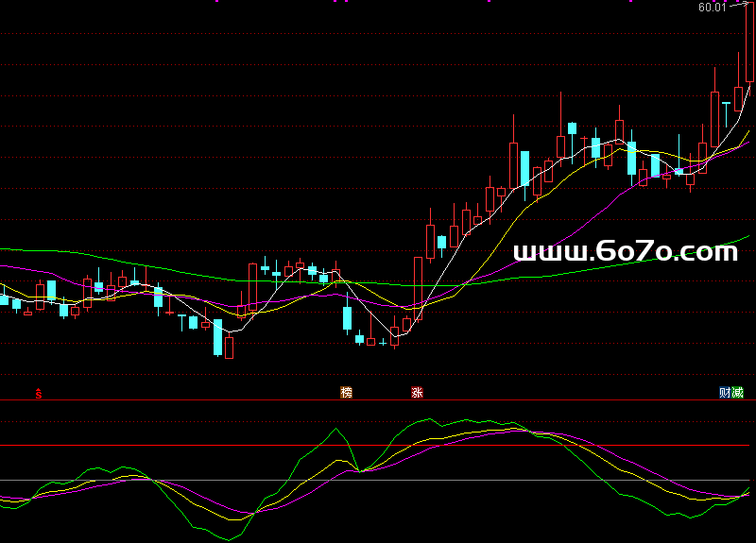Click the 60.01 high price label
This screenshot has width=756, height=543.
point(713,8)
